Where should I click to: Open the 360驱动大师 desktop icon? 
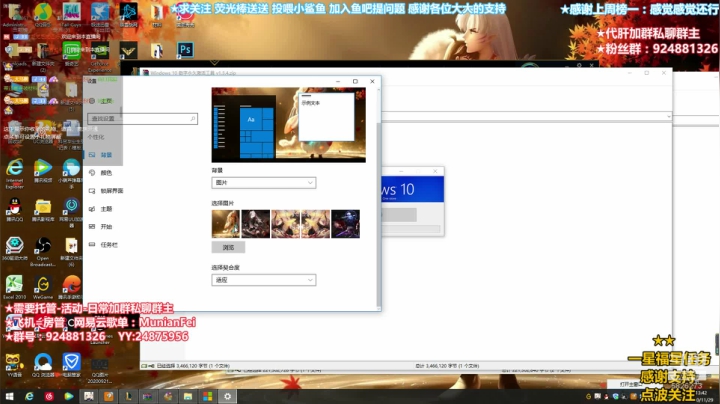pyautogui.click(x=15, y=249)
